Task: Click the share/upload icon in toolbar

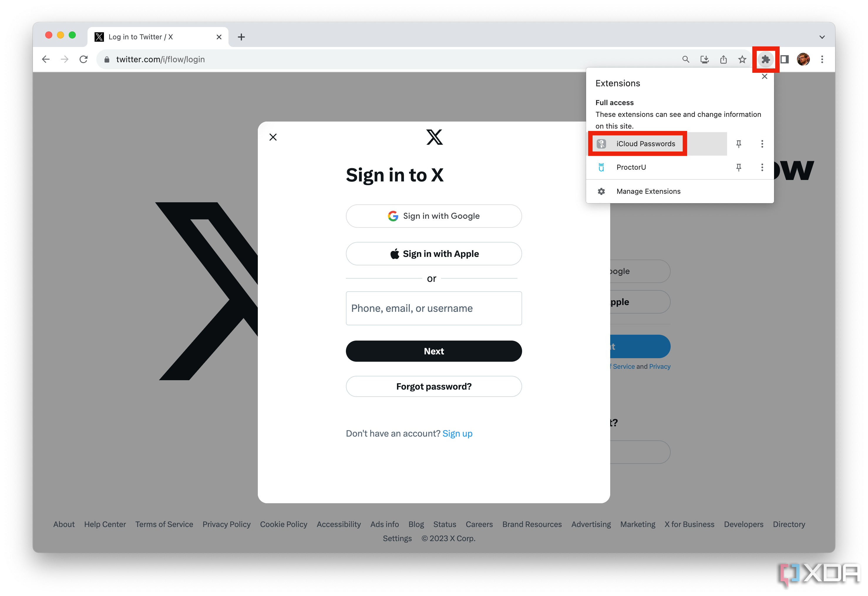Action: [724, 59]
